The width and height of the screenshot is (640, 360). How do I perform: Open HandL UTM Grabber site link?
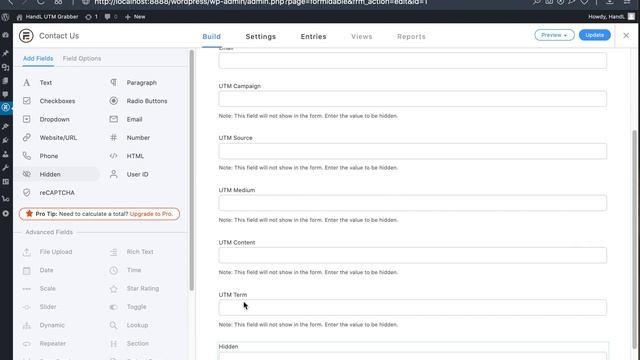pos(47,17)
